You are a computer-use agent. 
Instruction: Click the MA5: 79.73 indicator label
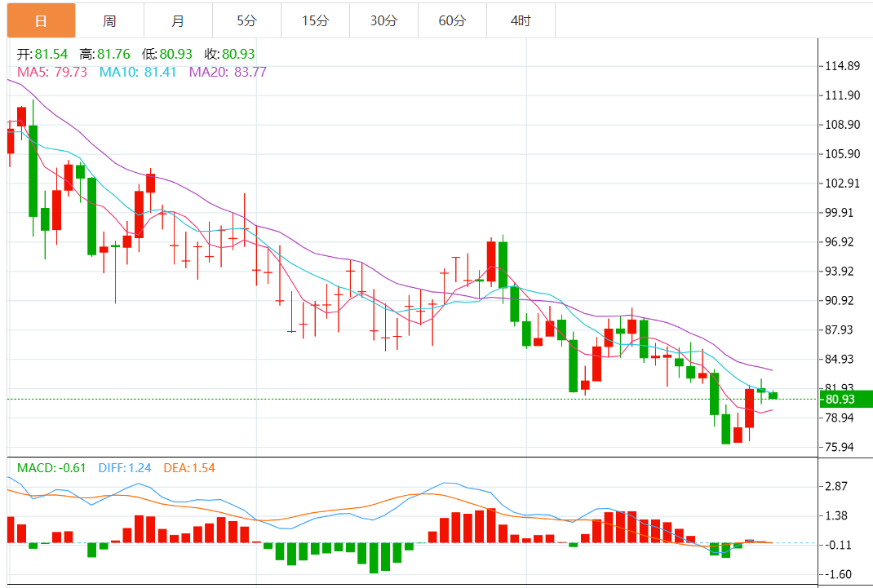(x=52, y=72)
